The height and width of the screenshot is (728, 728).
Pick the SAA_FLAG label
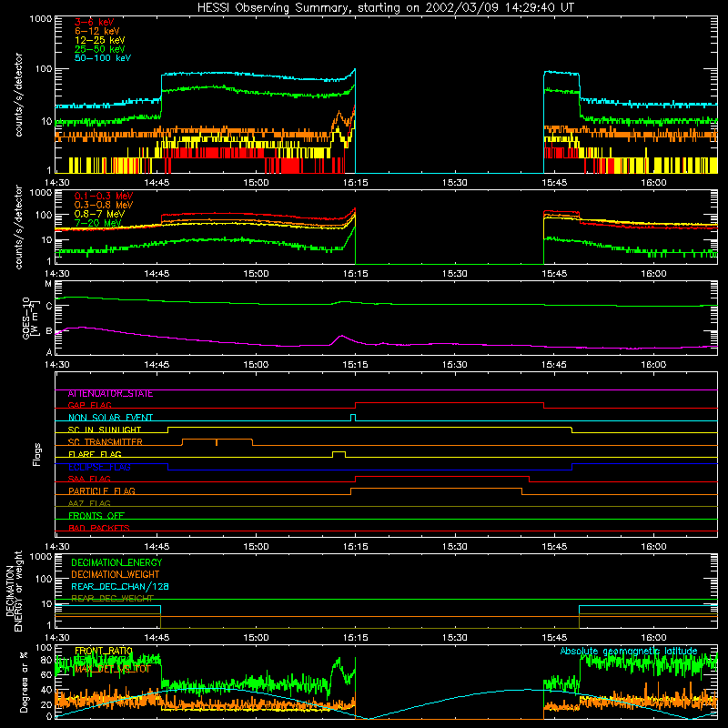pos(89,479)
